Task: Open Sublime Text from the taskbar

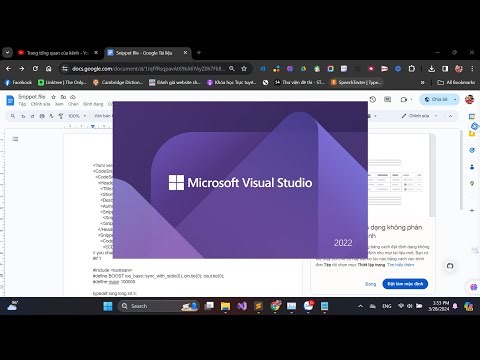Action: (x=259, y=306)
